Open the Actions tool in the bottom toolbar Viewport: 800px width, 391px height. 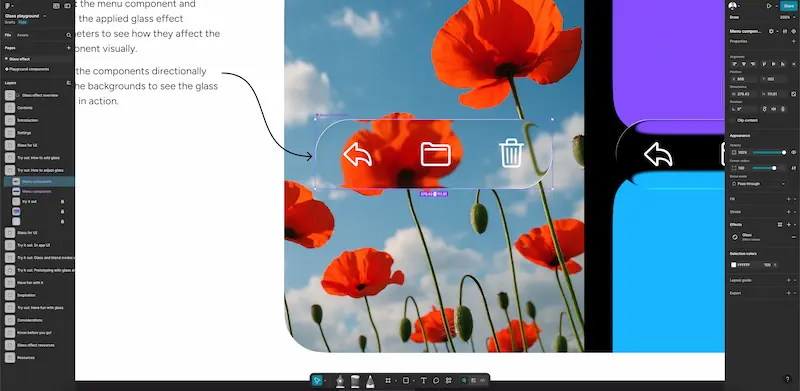coord(449,380)
